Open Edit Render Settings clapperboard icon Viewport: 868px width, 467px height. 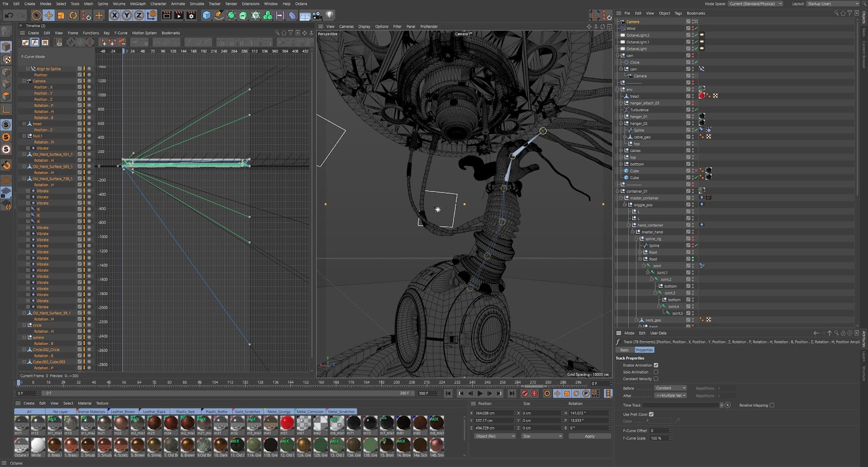pos(191,15)
